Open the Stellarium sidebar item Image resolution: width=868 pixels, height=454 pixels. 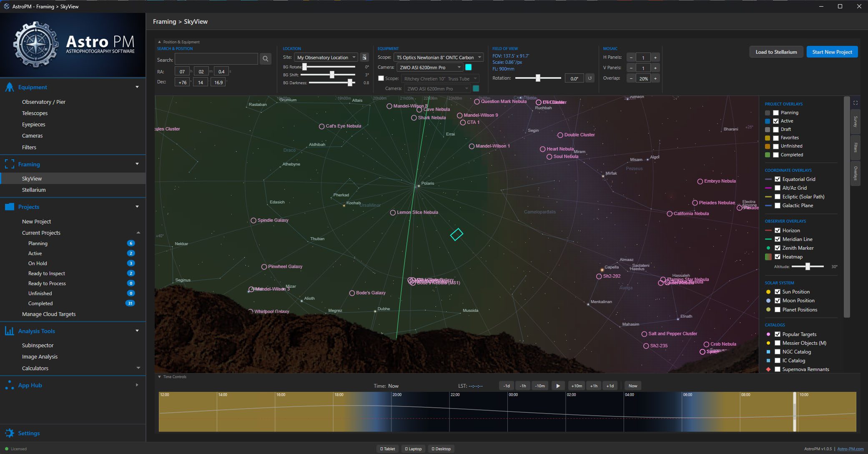[34, 190]
